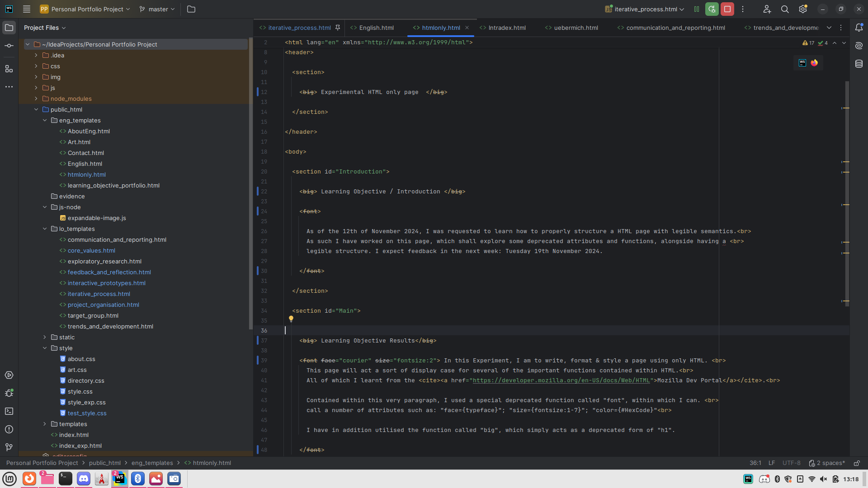Open the Debug tool window bug icon
868x488 pixels.
point(9,393)
